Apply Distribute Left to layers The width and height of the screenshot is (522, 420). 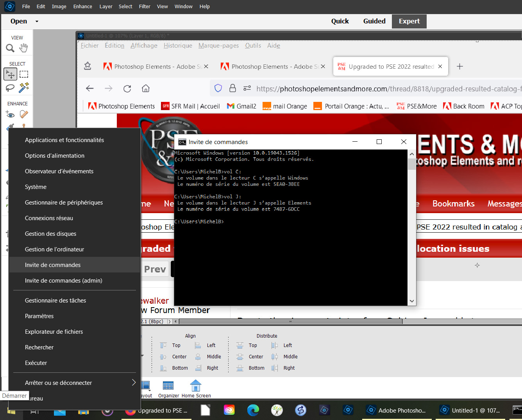pyautogui.click(x=282, y=345)
